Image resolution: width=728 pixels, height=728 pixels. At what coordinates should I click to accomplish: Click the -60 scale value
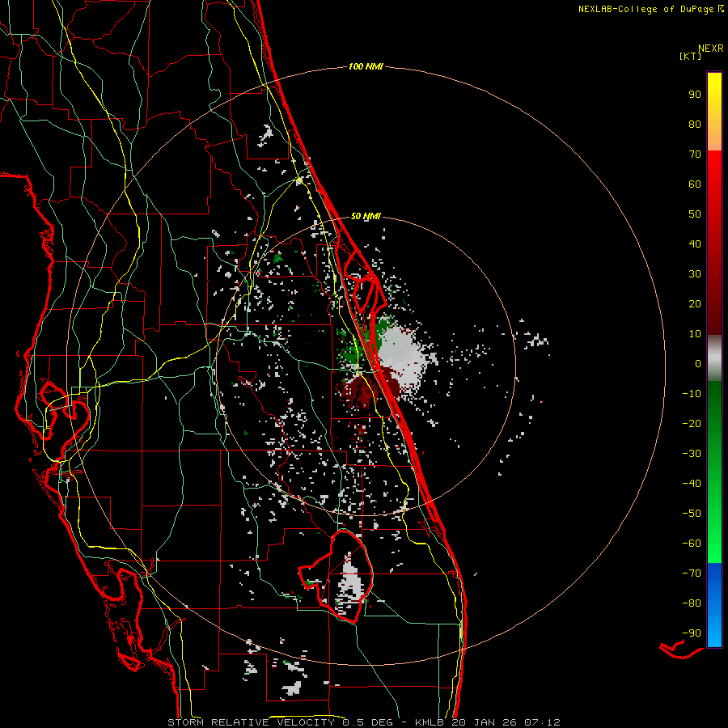[x=692, y=544]
